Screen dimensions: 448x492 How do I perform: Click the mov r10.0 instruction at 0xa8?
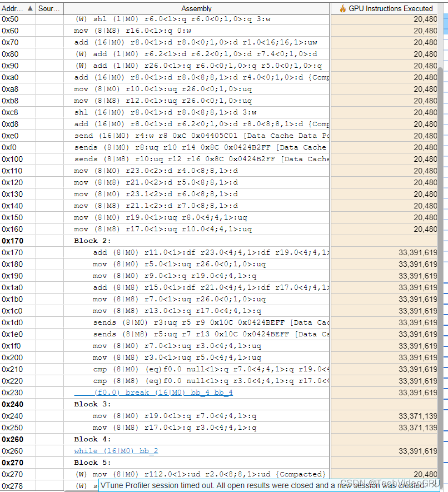click(x=163, y=89)
